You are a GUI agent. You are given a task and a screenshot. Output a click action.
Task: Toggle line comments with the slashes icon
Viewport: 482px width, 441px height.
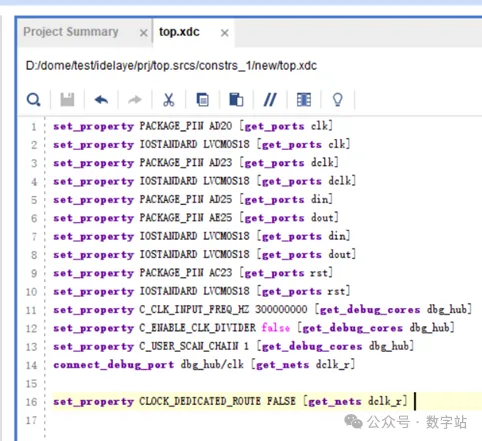point(270,100)
